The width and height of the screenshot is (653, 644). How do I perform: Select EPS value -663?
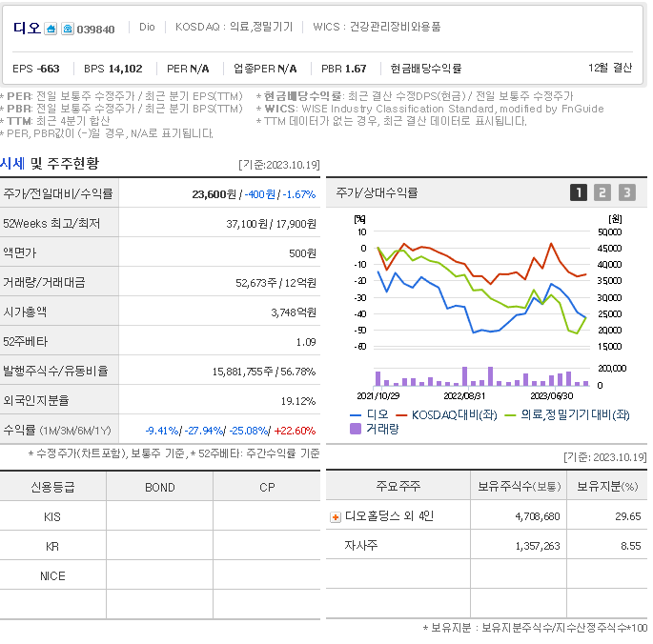coord(49,69)
